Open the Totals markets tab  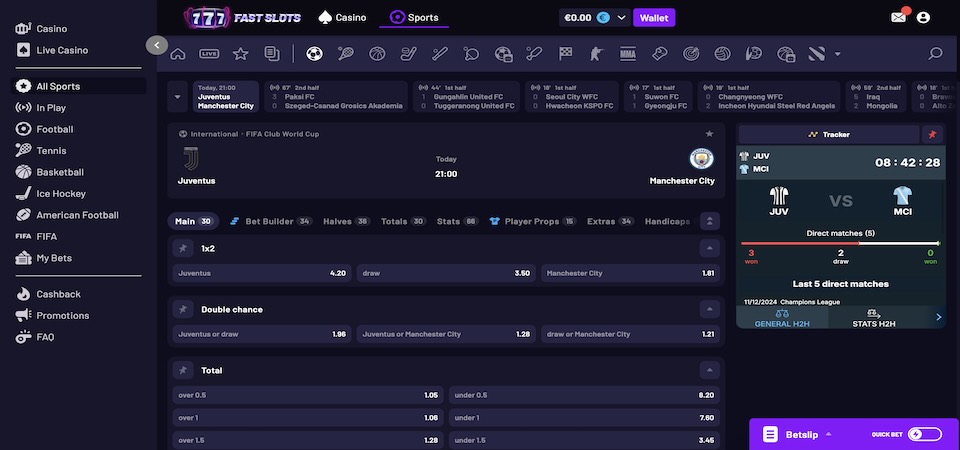pyautogui.click(x=403, y=222)
